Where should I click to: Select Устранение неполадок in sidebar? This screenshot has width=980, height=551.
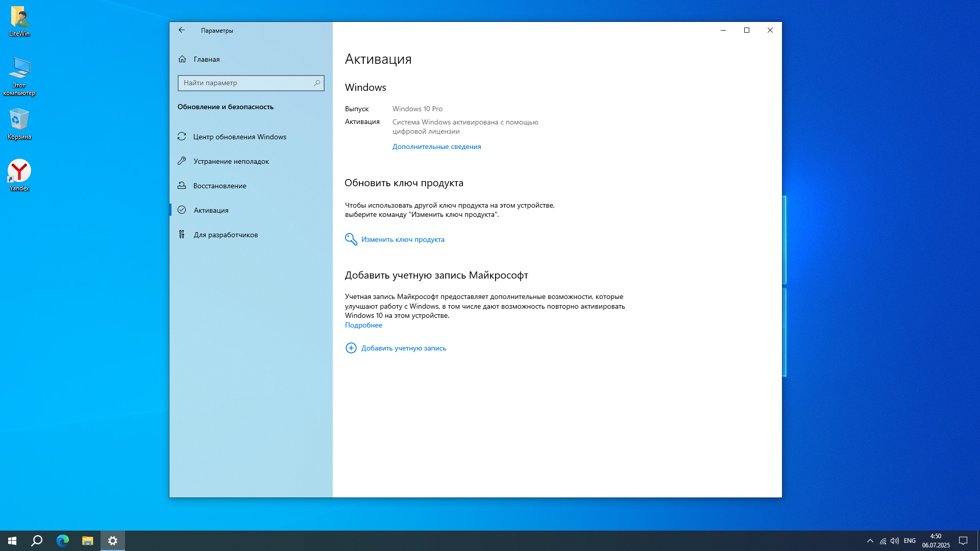231,161
